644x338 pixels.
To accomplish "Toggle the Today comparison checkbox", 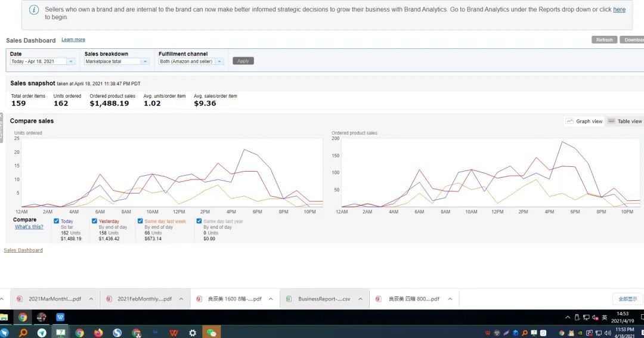I will pos(56,221).
